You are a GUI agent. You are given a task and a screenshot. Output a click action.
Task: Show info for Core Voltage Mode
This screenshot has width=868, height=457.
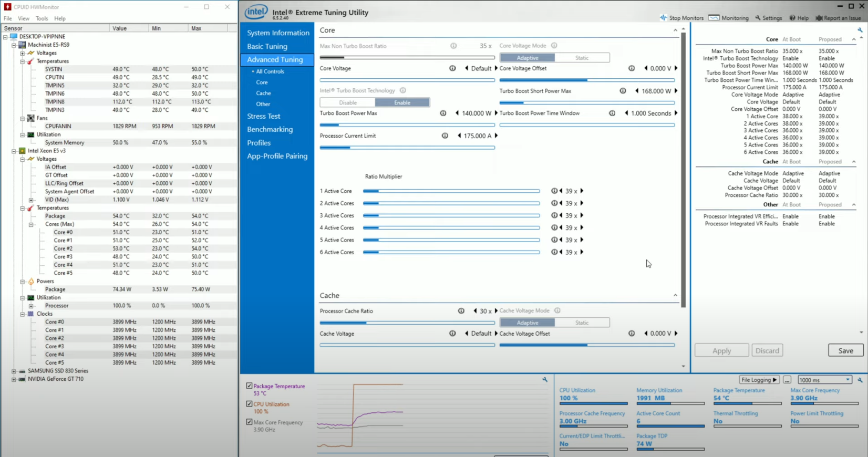click(554, 46)
